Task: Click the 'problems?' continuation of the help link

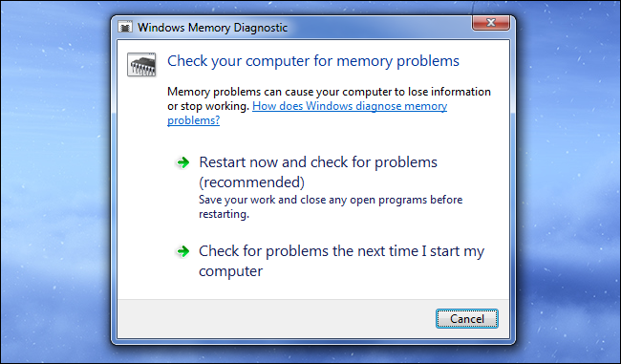Action: pos(193,120)
